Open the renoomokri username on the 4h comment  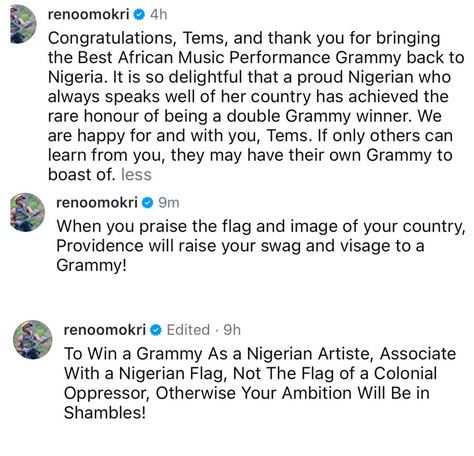click(89, 15)
